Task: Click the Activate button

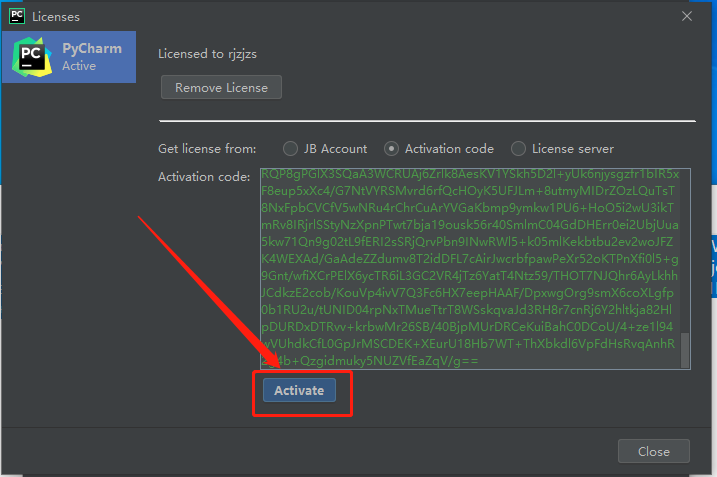Action: click(x=299, y=390)
